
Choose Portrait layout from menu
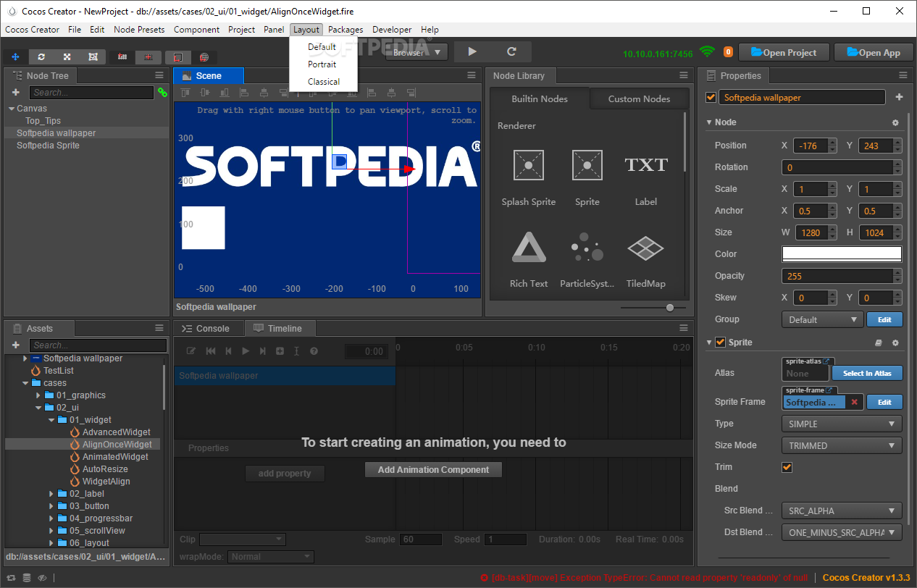click(x=322, y=64)
